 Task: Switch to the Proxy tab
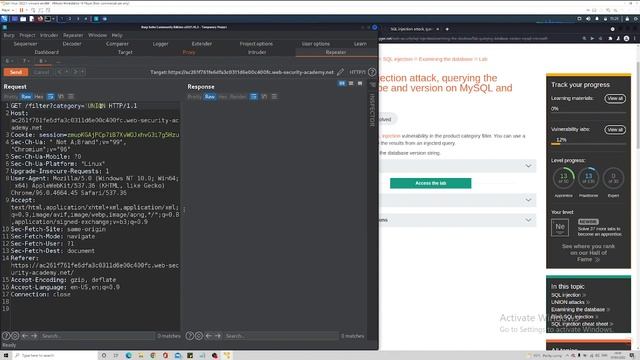pyautogui.click(x=189, y=52)
